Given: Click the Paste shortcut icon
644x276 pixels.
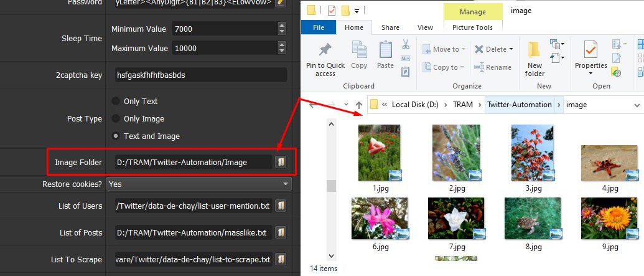Looking at the screenshot, I should pyautogui.click(x=405, y=72).
